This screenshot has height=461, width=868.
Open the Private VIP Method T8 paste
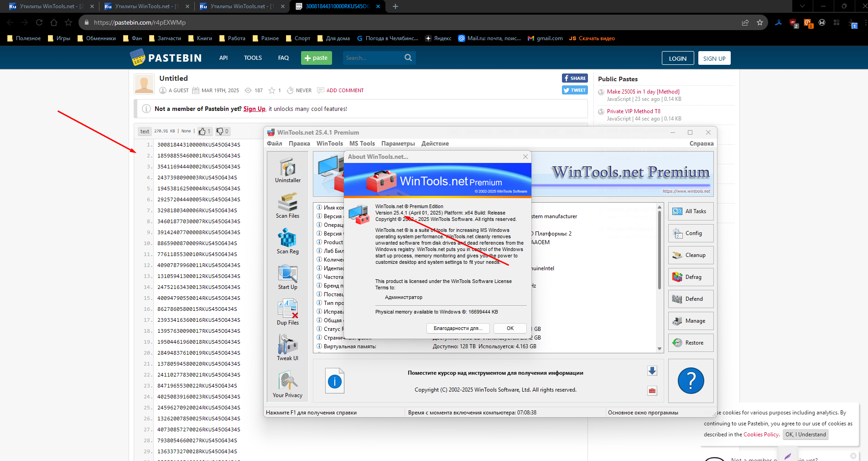tap(634, 111)
